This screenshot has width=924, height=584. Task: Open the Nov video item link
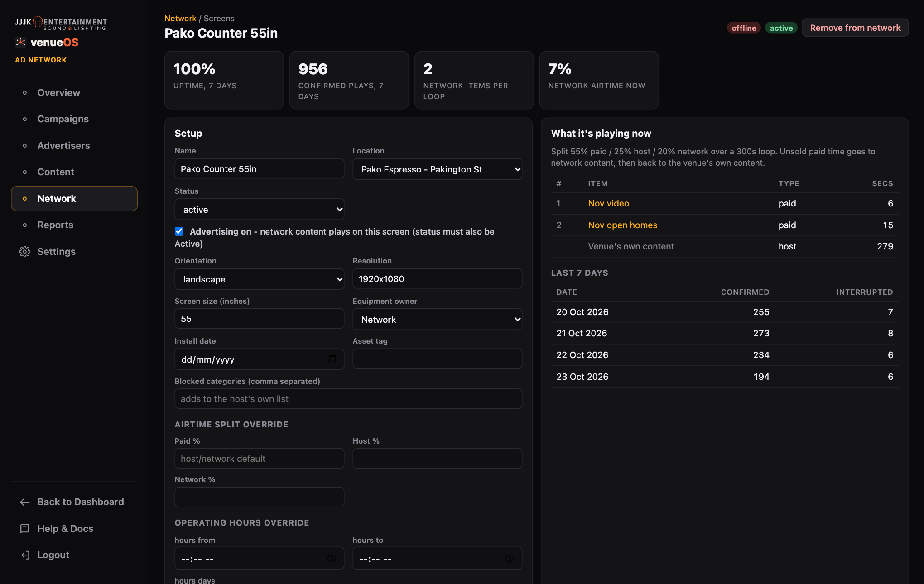point(608,203)
